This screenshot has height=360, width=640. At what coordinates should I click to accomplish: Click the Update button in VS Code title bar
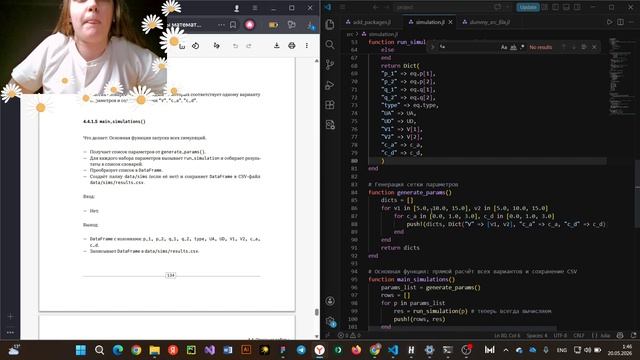[528, 7]
